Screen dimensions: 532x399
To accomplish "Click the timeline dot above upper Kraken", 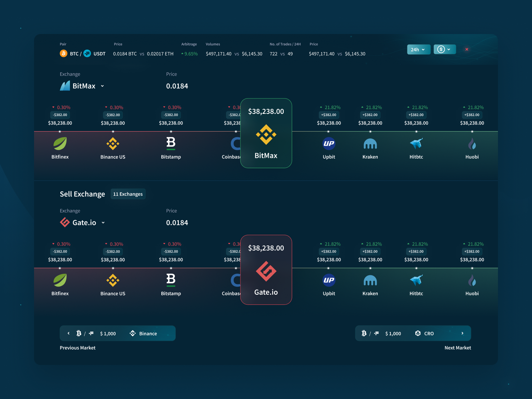I will pos(370,132).
